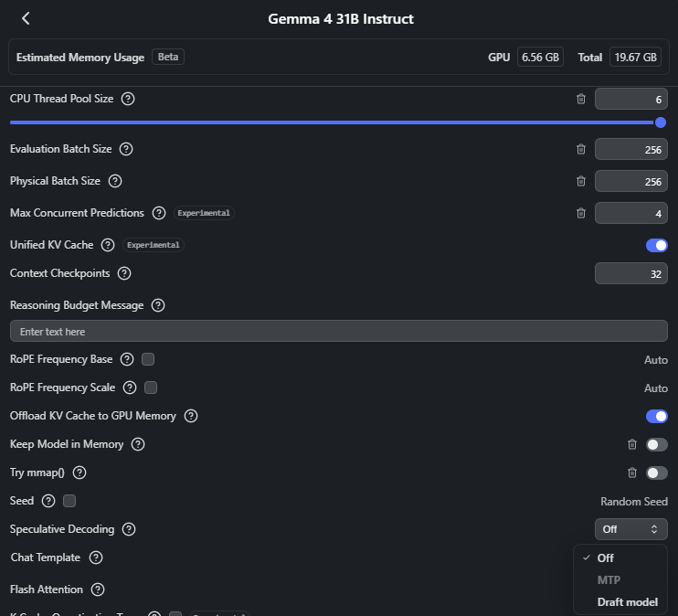678x616 pixels.
Task: Click the Context Checkpoints value field
Action: point(630,273)
